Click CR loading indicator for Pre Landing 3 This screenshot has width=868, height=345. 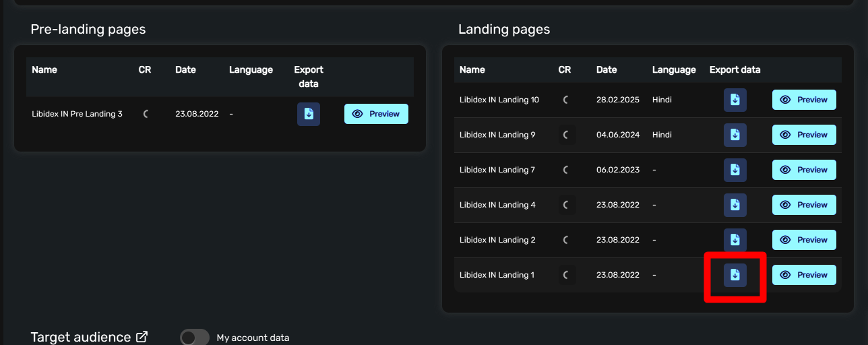(x=146, y=114)
